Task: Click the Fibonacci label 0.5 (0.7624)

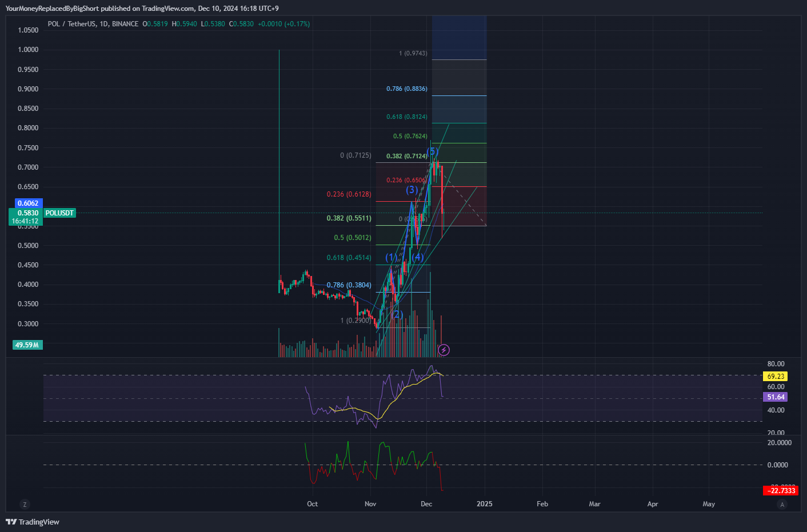Action: (x=410, y=136)
